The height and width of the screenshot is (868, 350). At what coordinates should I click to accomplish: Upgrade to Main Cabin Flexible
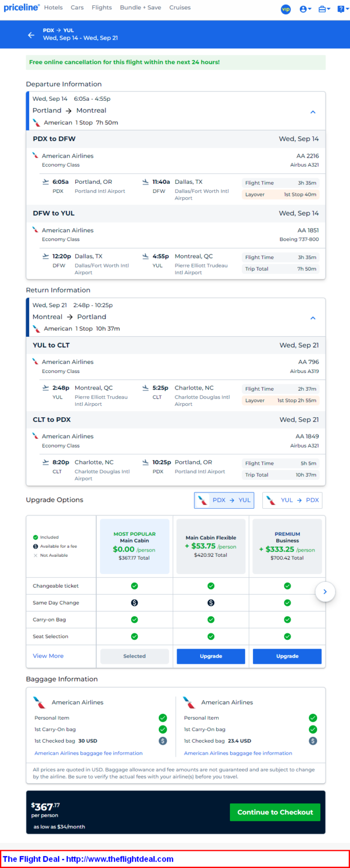211,656
